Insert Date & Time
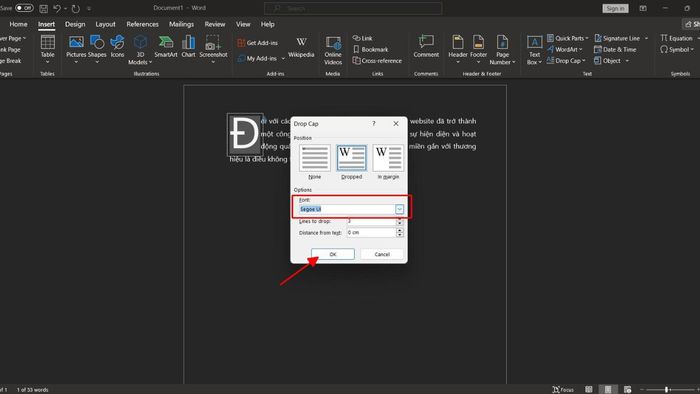Viewport: 700px width, 394px height. click(x=615, y=50)
